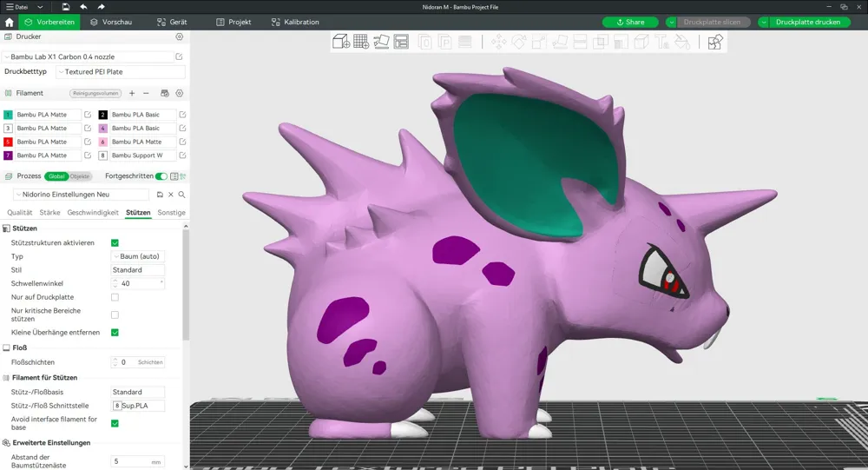Click the Auto orient toolbar icon
868x470 pixels.
[x=381, y=42]
